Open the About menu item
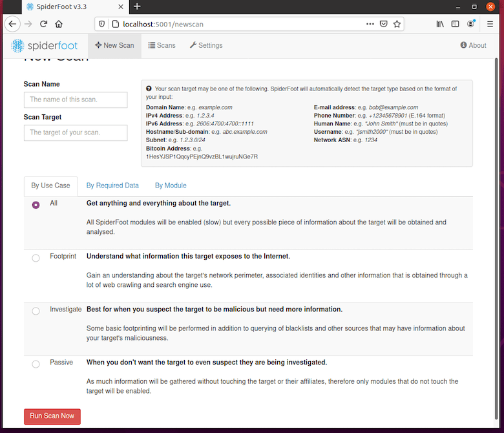The image size is (504, 433). pyautogui.click(x=473, y=46)
